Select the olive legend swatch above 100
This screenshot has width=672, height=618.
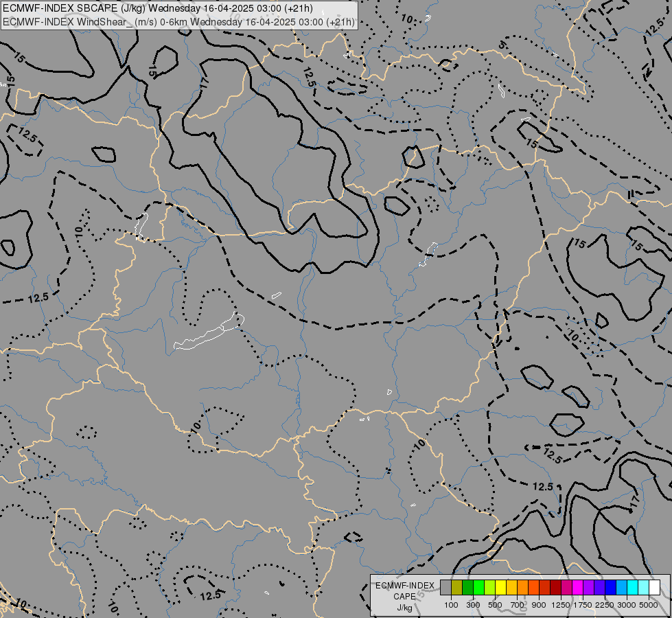(x=457, y=587)
